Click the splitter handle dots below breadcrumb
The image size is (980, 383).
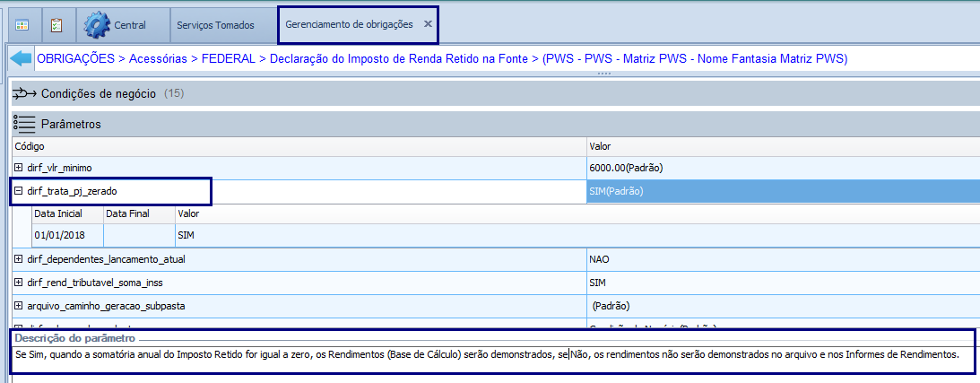pyautogui.click(x=603, y=74)
